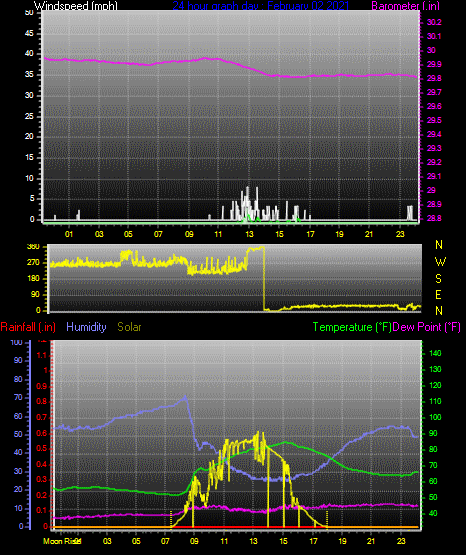
Task: Click the "28.9" barometer axis value
Action: [x=434, y=205]
